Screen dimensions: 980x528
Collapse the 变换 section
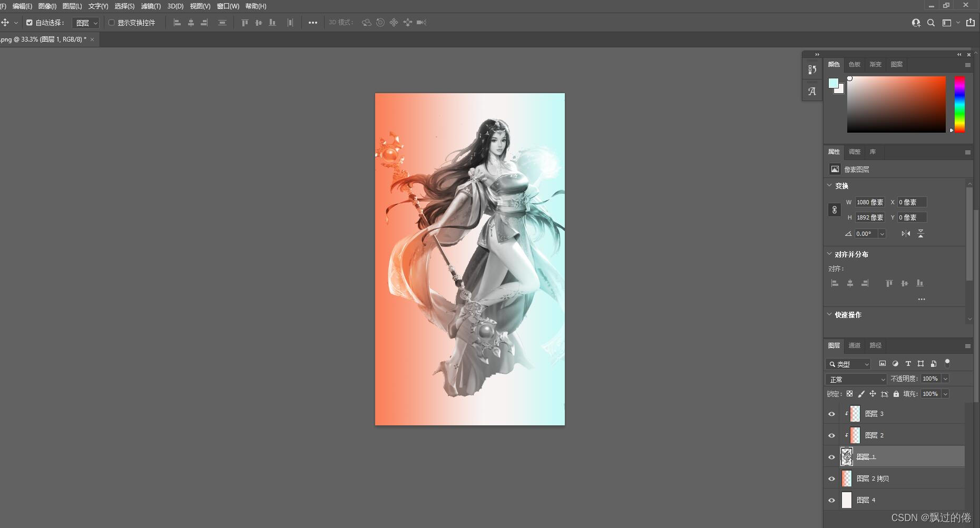pos(829,185)
